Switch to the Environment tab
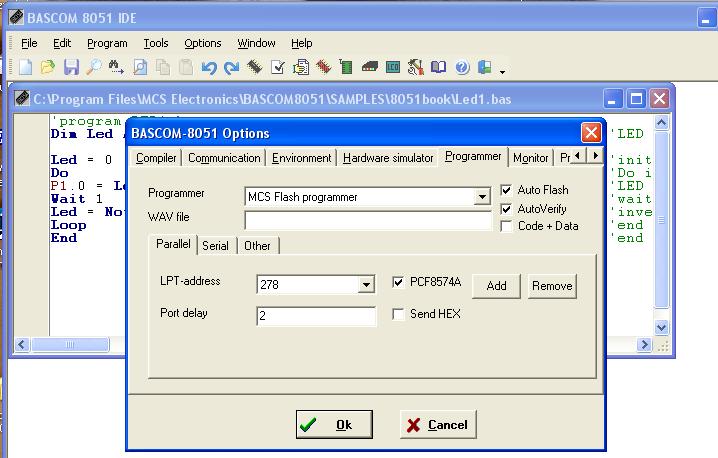Screen dimensions: 718x458 (301, 158)
